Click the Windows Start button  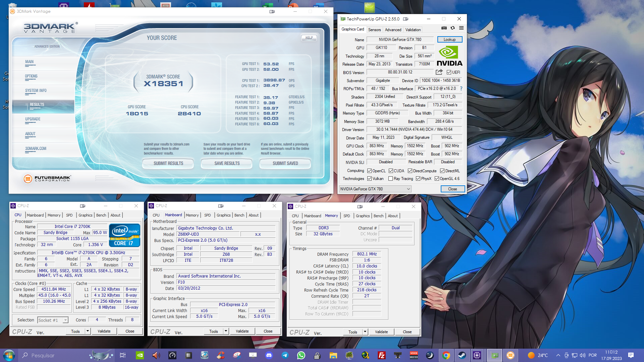coord(9,355)
